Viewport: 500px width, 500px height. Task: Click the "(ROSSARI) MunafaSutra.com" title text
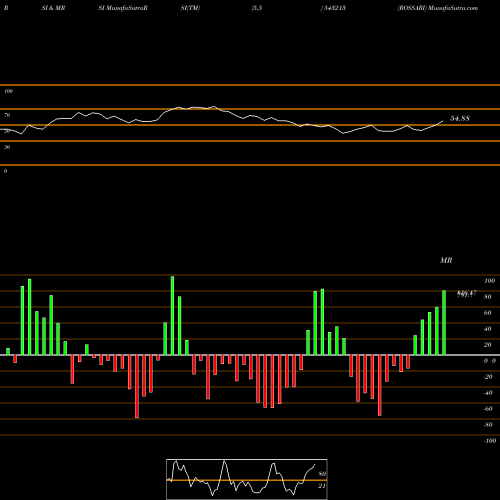438,8
